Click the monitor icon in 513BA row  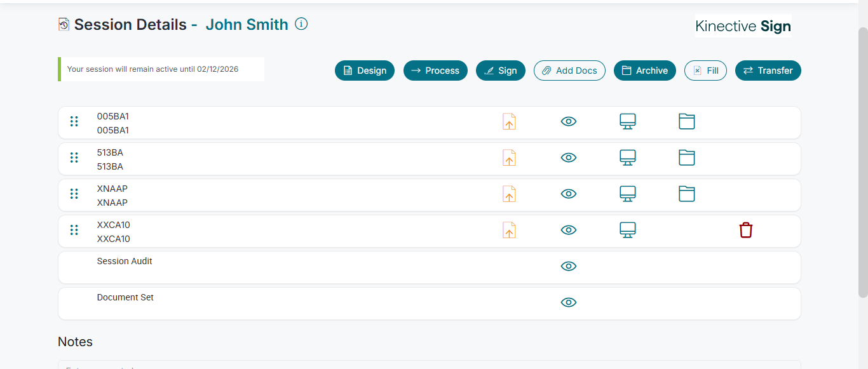tap(628, 158)
